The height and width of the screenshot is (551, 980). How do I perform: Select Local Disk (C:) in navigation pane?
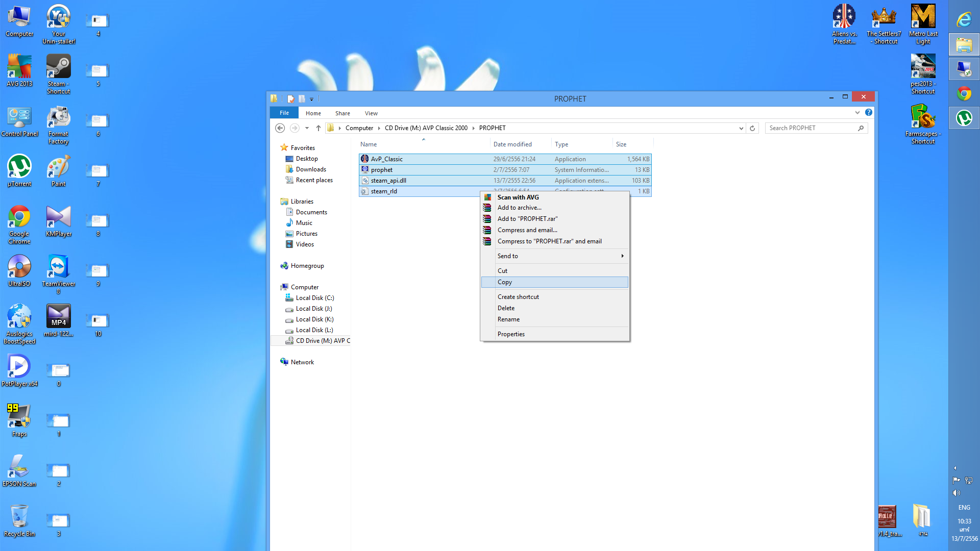314,298
